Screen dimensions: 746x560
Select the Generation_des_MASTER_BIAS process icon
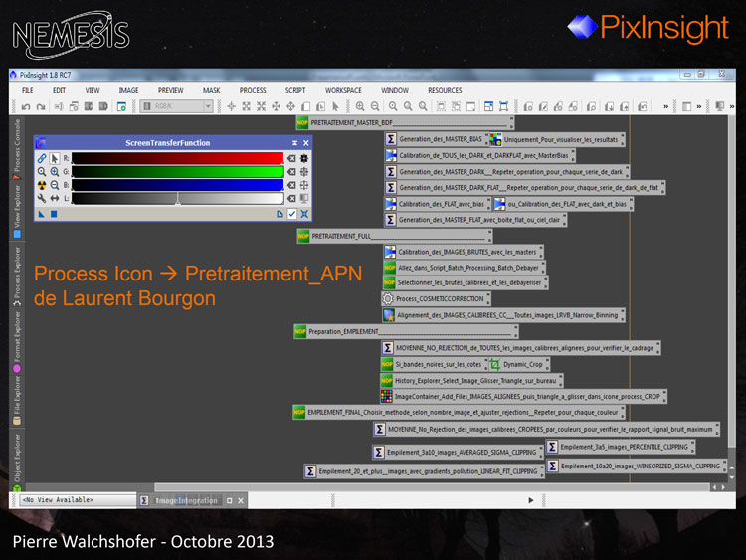437,139
